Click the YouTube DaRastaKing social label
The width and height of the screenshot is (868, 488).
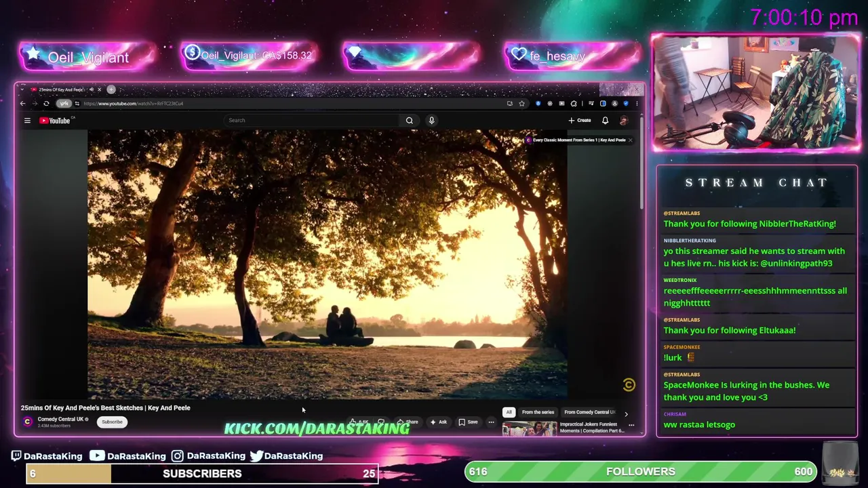127,456
